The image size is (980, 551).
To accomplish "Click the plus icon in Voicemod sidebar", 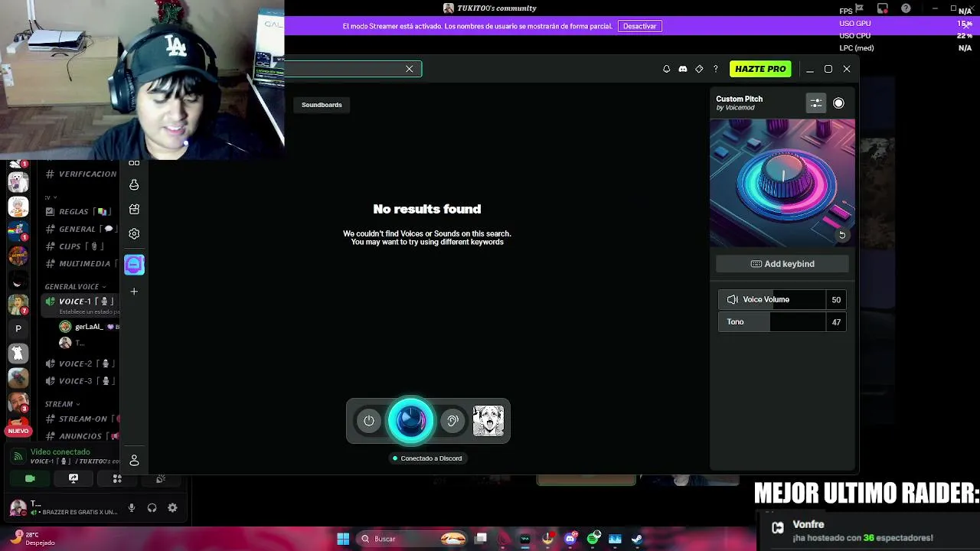I will (134, 292).
